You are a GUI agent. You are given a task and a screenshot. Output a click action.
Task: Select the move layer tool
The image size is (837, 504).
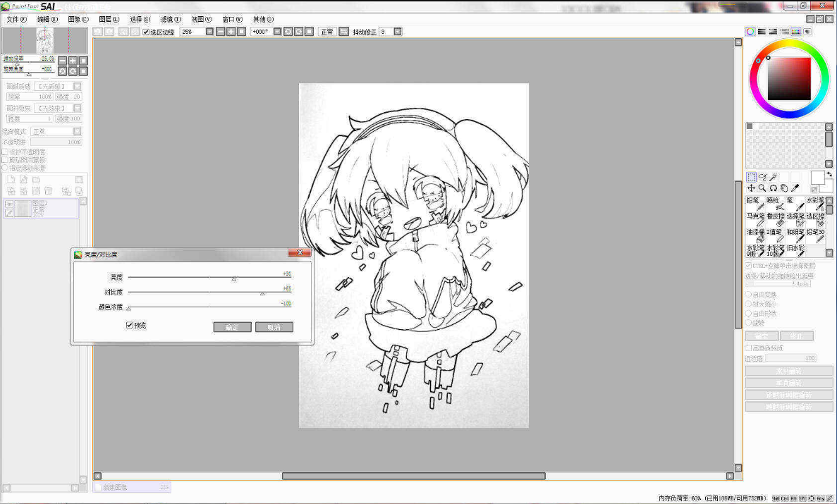tap(751, 188)
